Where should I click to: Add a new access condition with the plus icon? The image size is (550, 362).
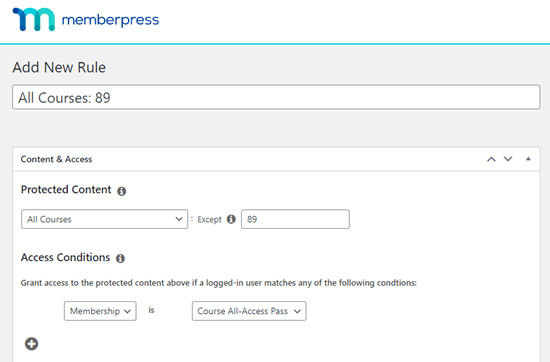(32, 344)
